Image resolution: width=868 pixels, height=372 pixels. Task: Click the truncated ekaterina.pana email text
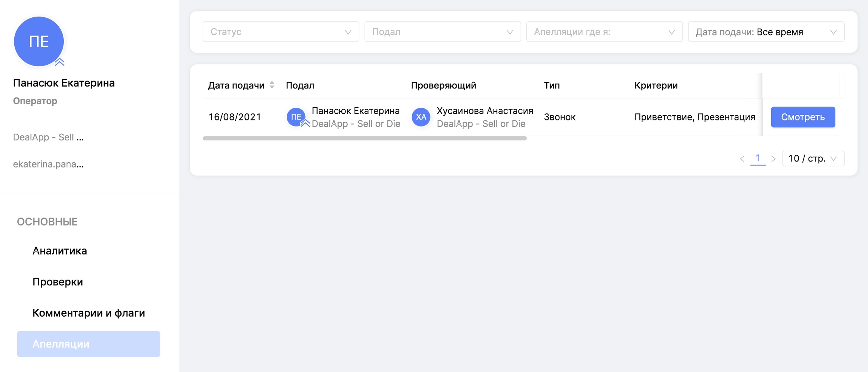[x=48, y=164]
